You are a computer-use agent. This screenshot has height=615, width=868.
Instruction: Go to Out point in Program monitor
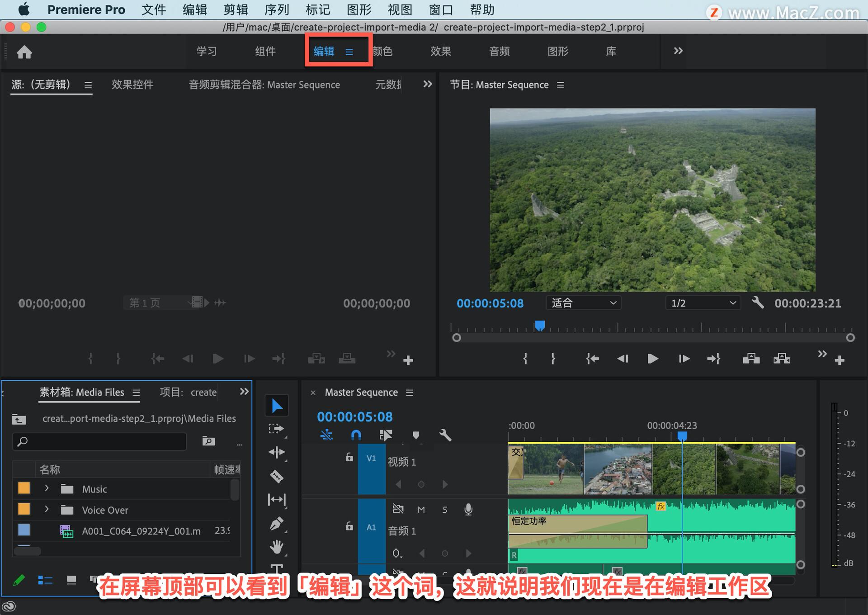click(714, 359)
